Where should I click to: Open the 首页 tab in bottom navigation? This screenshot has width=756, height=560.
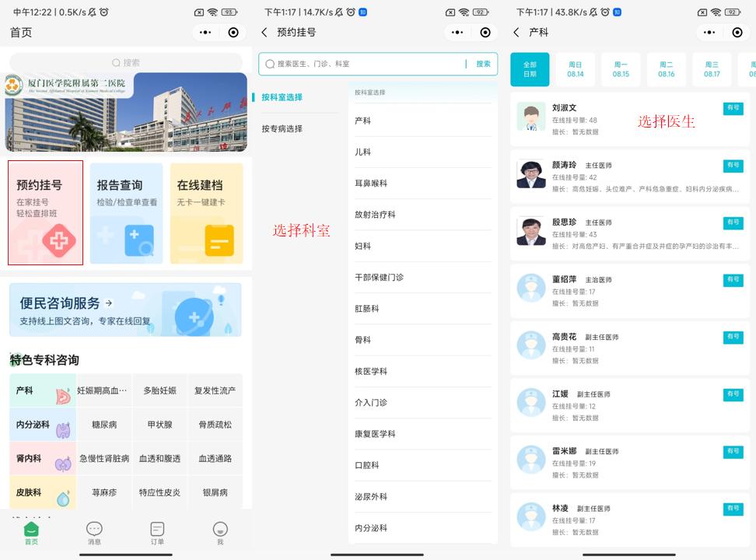click(x=31, y=533)
